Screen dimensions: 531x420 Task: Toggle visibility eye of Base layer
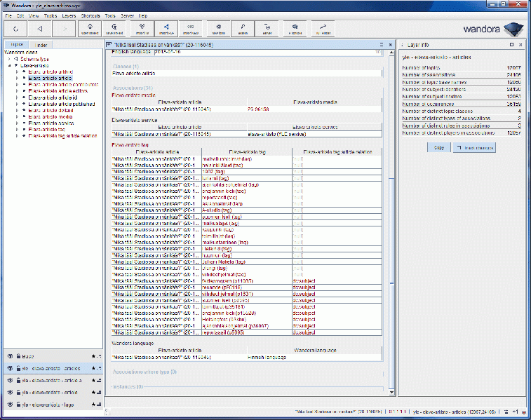(10, 356)
